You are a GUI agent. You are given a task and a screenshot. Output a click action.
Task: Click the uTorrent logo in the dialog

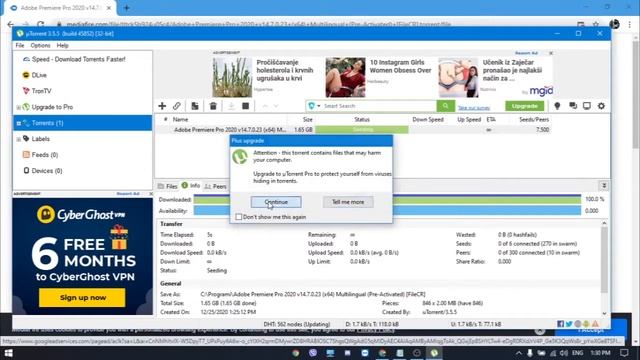click(x=240, y=157)
